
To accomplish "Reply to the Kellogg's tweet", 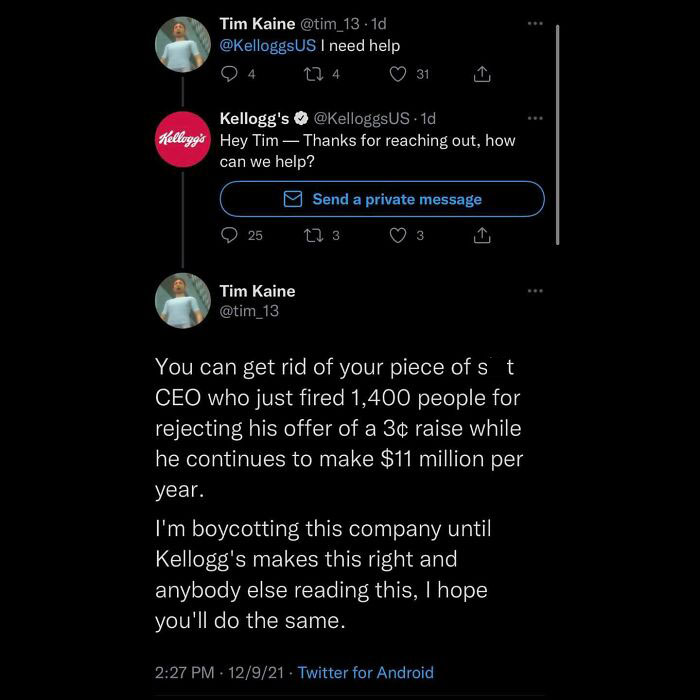I will pos(229,236).
